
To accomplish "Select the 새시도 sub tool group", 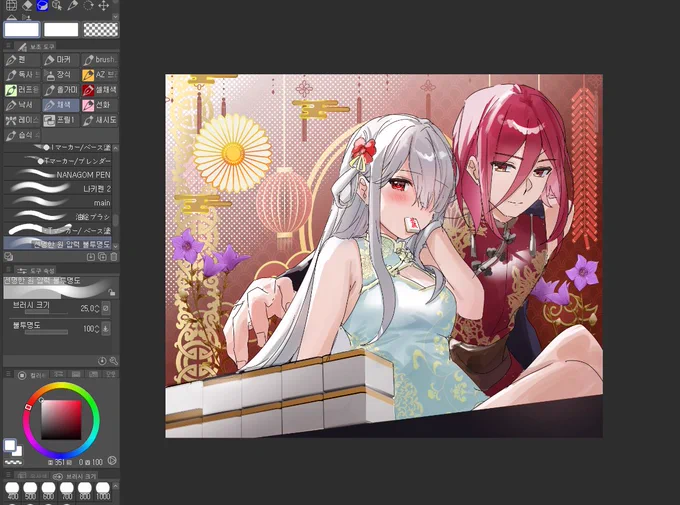I will 100,120.
